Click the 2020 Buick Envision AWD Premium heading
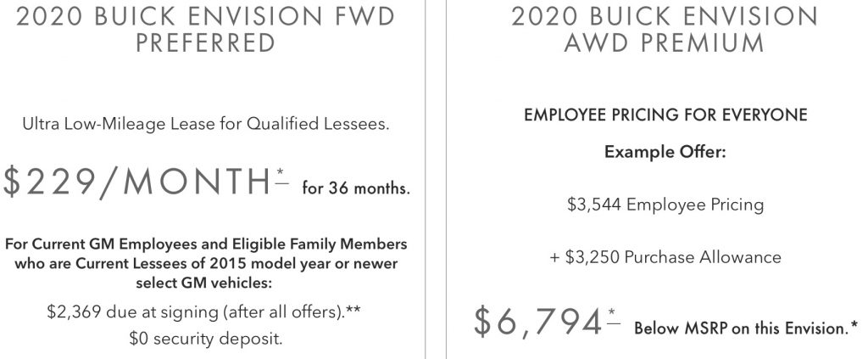The height and width of the screenshot is (359, 868). pyautogui.click(x=664, y=30)
